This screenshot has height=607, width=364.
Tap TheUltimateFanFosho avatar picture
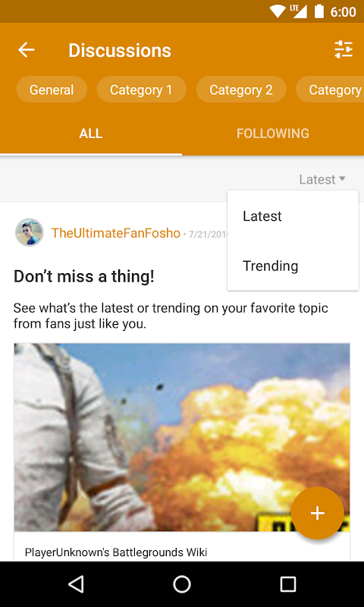(30, 232)
